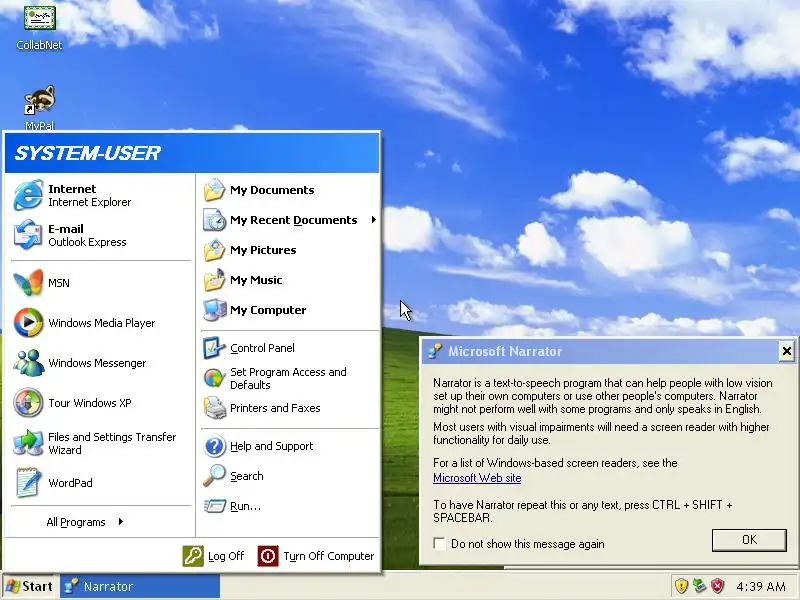The width and height of the screenshot is (800, 600).
Task: Close the Microsoft Narrator dialog
Action: (x=787, y=351)
